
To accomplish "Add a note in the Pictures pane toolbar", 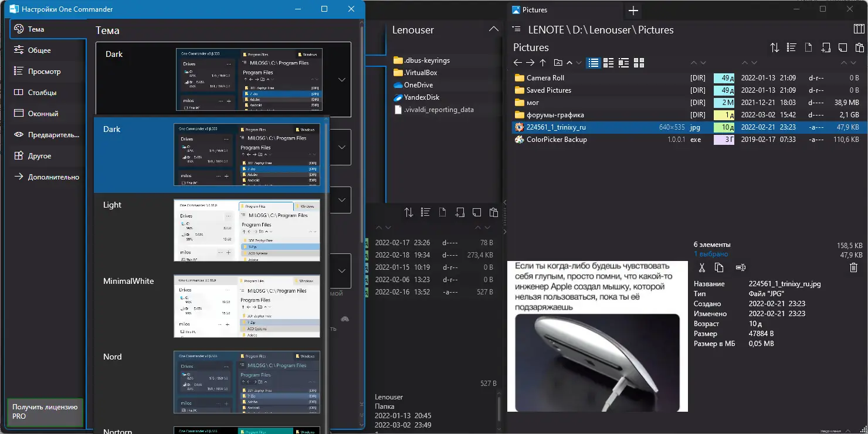I will (x=843, y=48).
